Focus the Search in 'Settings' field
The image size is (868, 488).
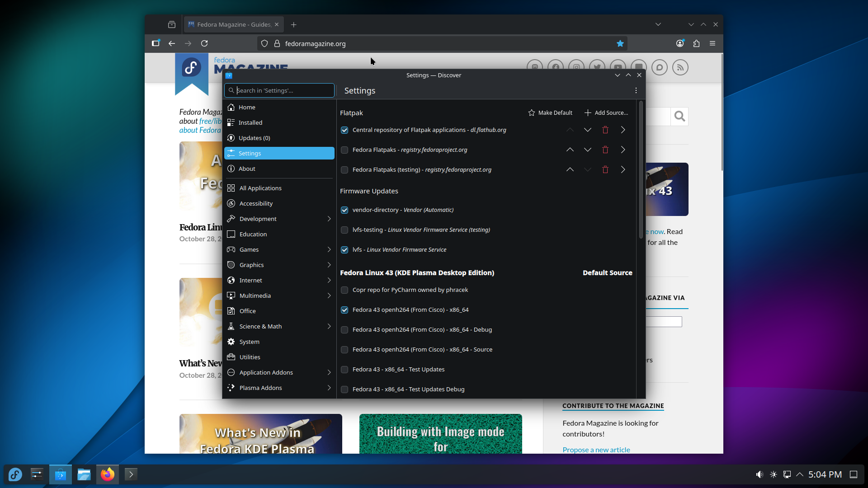[279, 91]
